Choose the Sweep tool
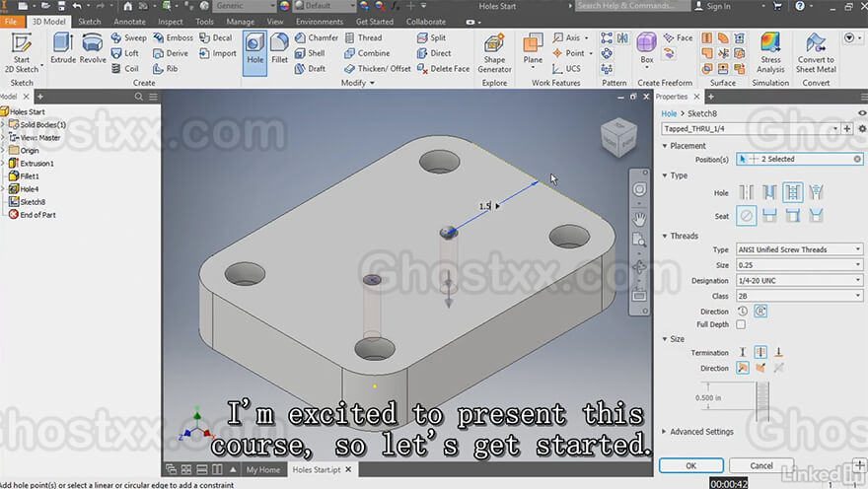Image resolution: width=868 pixels, height=489 pixels. tap(128, 37)
